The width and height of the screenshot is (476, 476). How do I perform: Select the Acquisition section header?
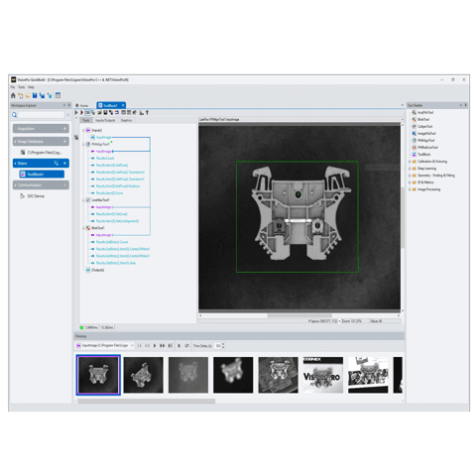41,129
